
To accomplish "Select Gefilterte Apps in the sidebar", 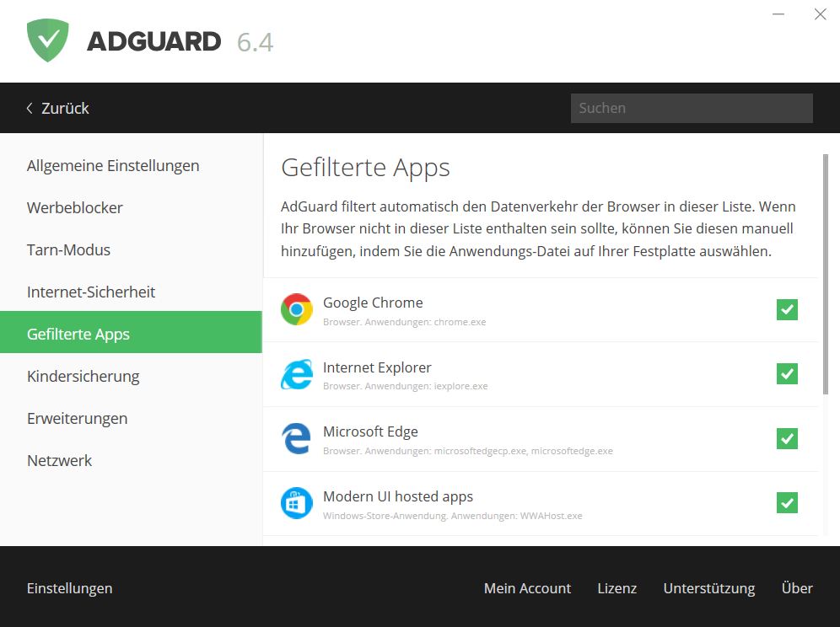I will click(x=132, y=332).
